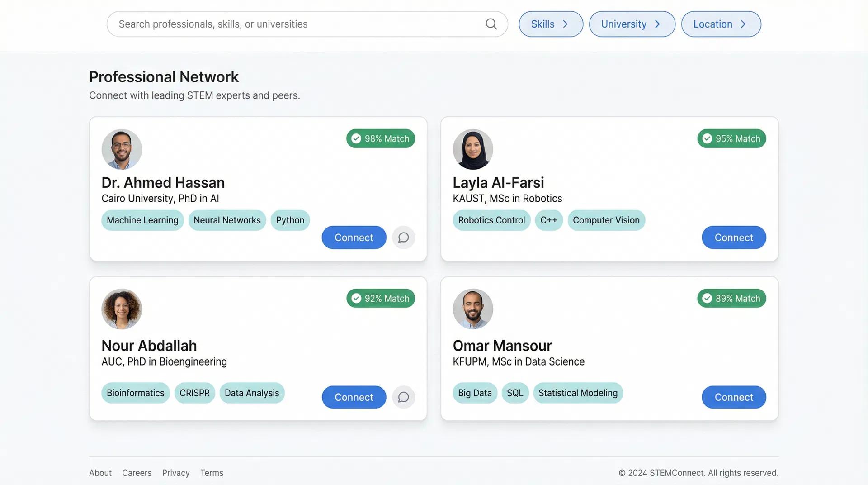Select the Computer Vision skill tag
The image size is (868, 485).
point(606,220)
